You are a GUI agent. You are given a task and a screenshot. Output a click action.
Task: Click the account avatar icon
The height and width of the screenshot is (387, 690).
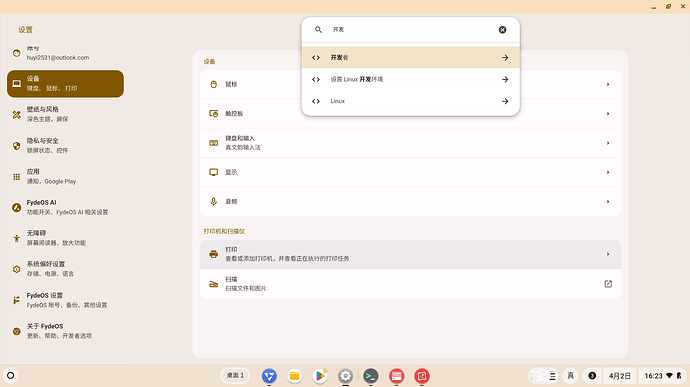click(x=17, y=53)
